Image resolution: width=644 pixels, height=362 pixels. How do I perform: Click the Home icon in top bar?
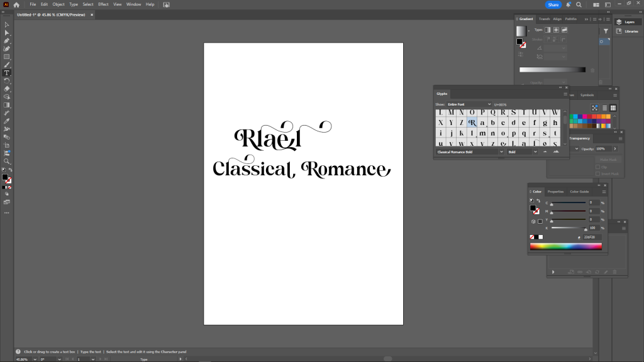(x=16, y=4)
